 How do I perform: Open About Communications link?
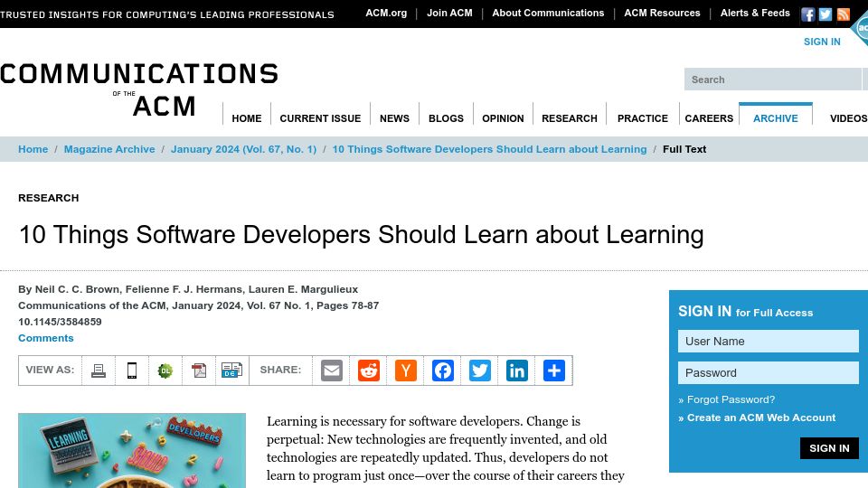coord(548,13)
